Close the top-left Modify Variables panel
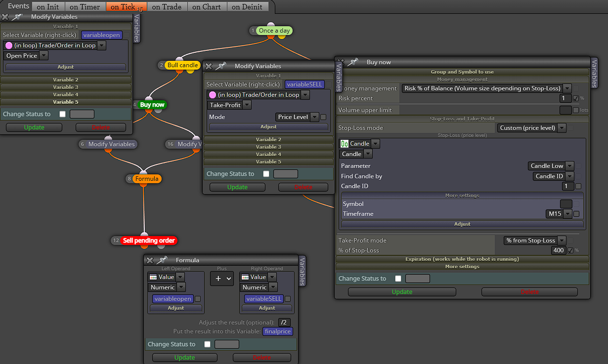 5,17
